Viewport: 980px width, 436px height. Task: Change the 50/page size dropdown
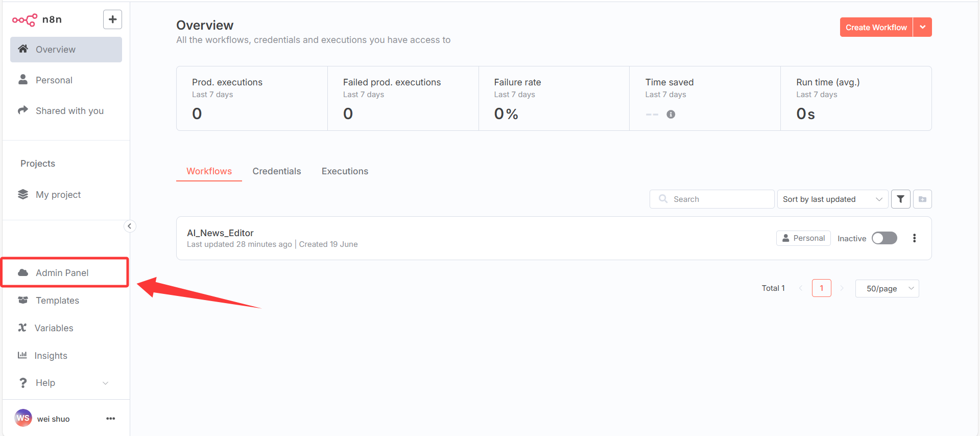(887, 289)
